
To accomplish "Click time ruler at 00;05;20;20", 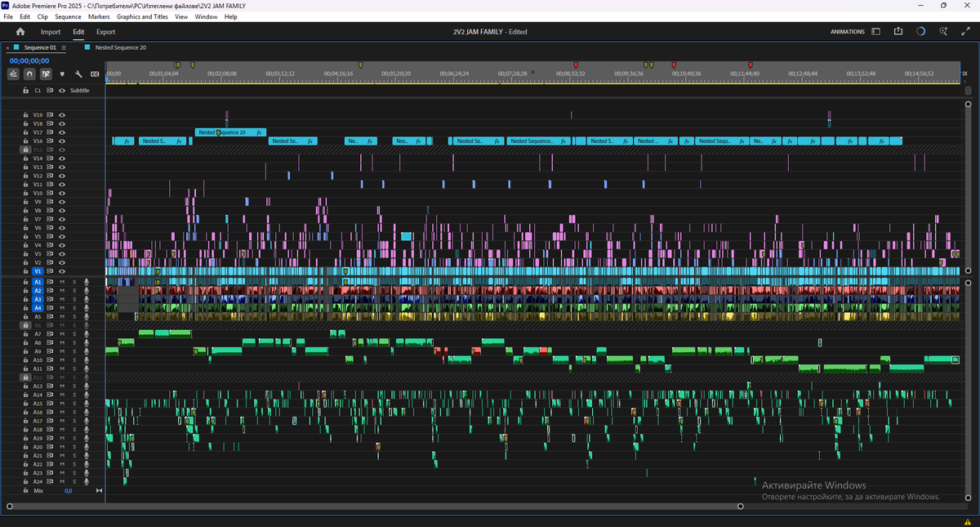I will coord(395,74).
